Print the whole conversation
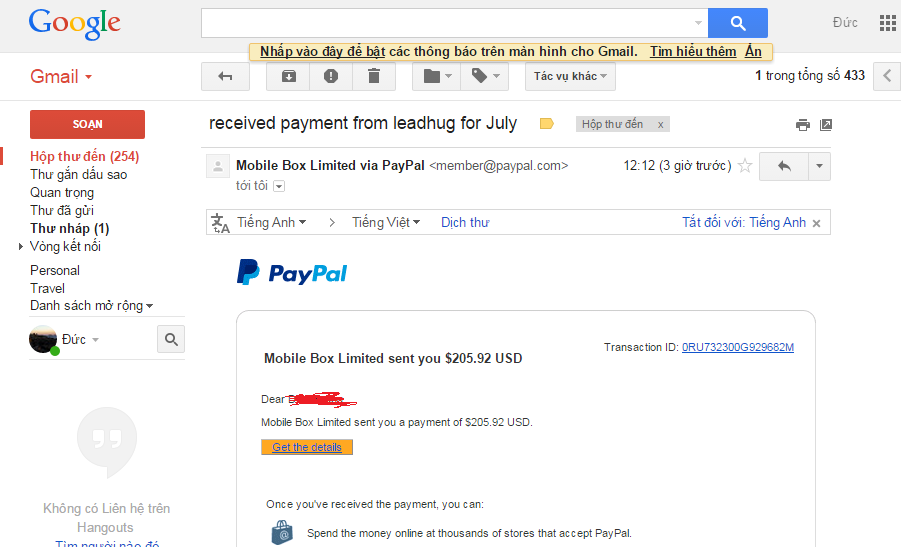 click(x=803, y=125)
